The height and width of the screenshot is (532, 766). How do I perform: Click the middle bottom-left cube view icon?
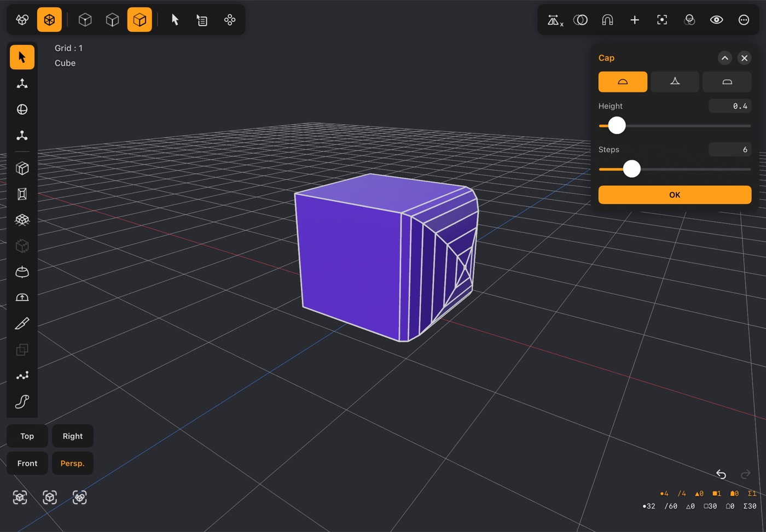click(50, 497)
